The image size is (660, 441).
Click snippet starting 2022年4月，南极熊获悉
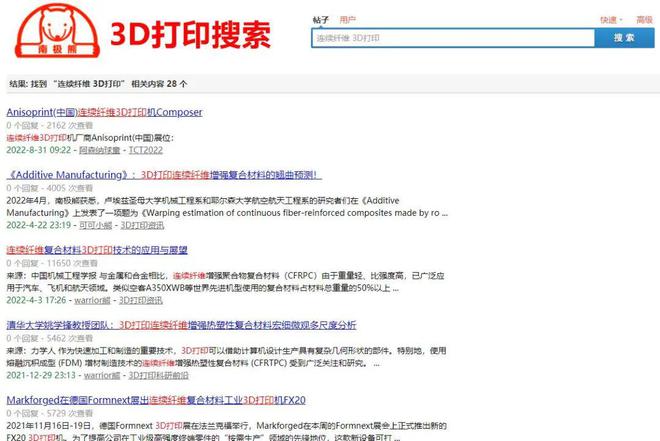tap(227, 207)
